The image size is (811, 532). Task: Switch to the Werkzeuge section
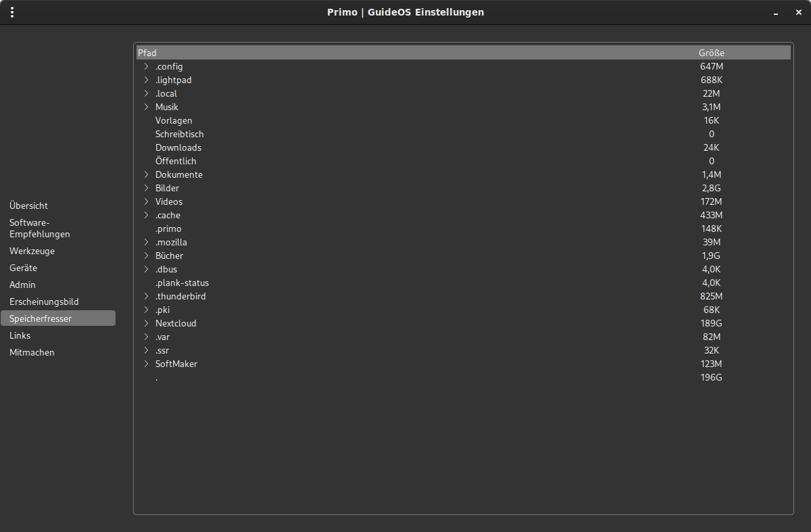(32, 251)
